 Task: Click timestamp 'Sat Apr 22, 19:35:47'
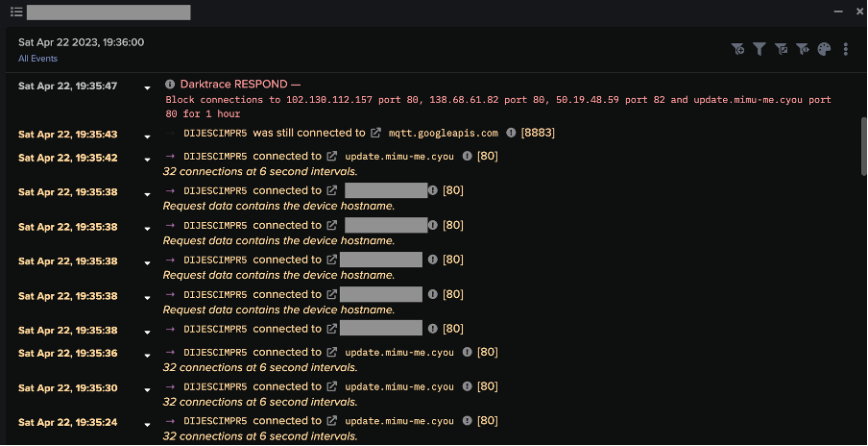67,86
